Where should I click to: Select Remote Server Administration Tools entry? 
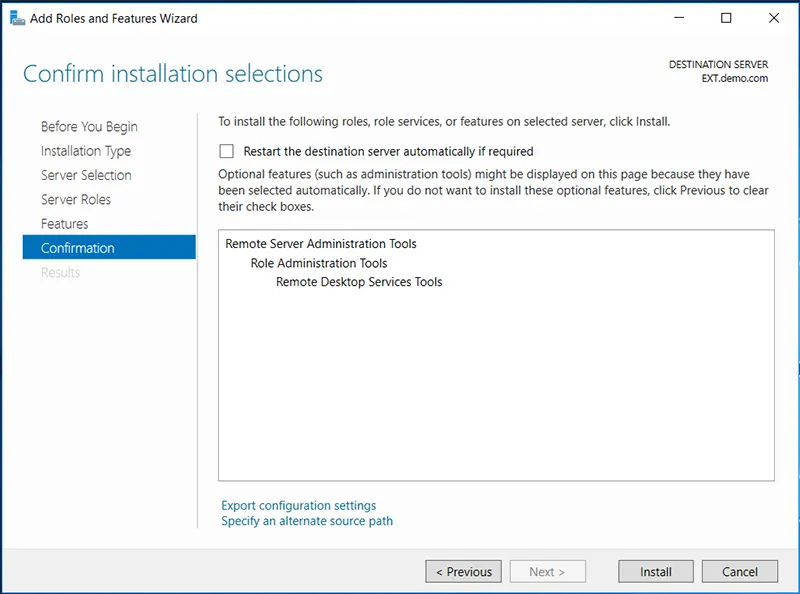click(321, 244)
